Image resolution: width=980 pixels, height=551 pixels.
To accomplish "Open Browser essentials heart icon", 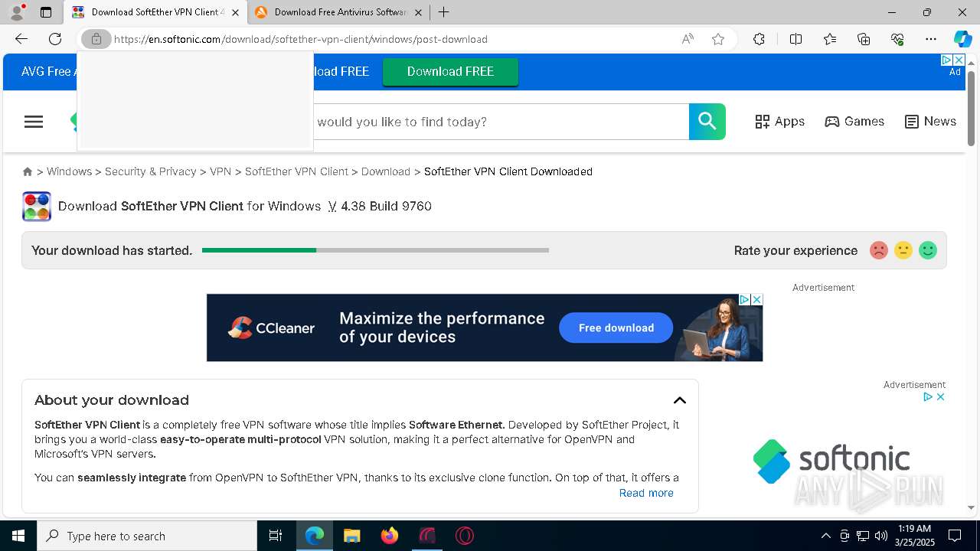I will (897, 39).
